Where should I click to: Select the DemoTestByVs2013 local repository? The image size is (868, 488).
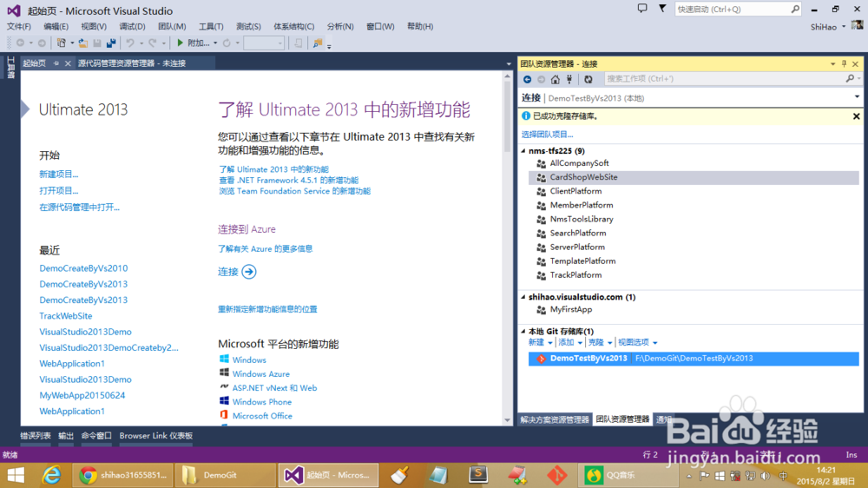click(694, 359)
